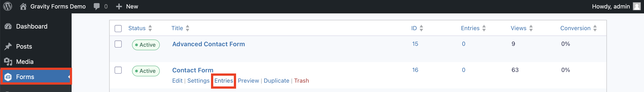Check the Contact Form row checkbox
Screen dimensions: 644x92
click(118, 70)
